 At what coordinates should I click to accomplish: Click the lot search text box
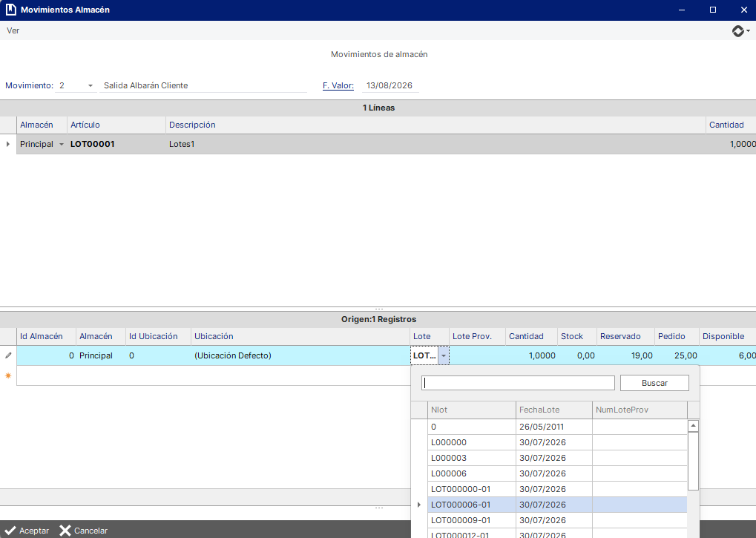coord(519,383)
